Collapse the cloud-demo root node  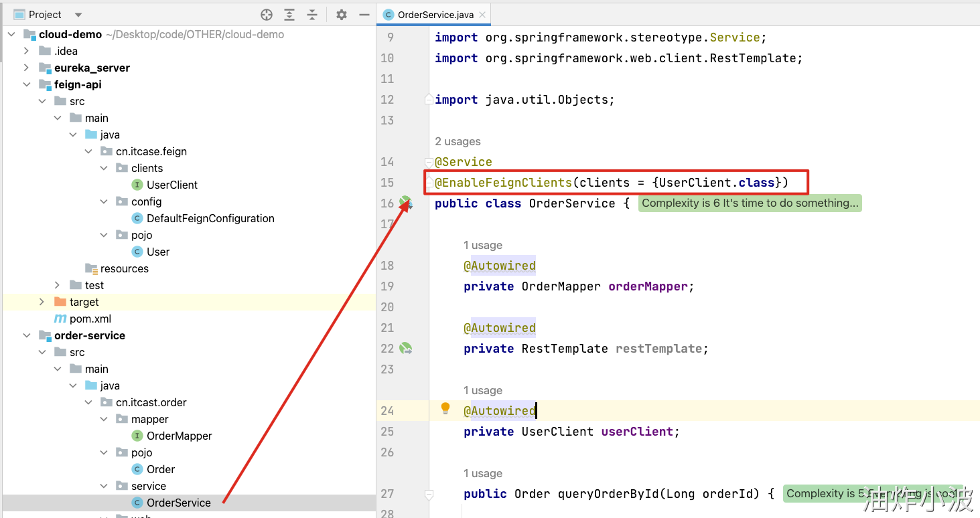tap(11, 34)
